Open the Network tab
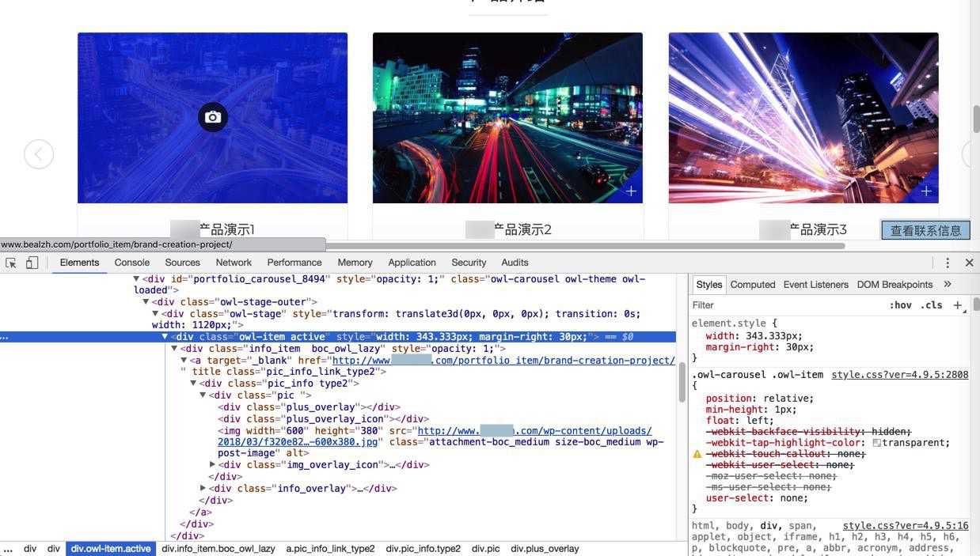This screenshot has width=980, height=556. click(234, 263)
